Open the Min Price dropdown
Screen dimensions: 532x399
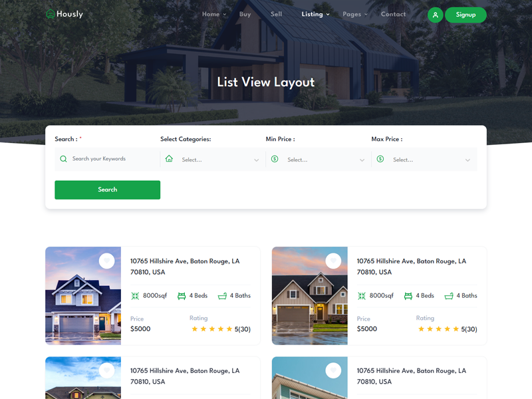(319, 160)
